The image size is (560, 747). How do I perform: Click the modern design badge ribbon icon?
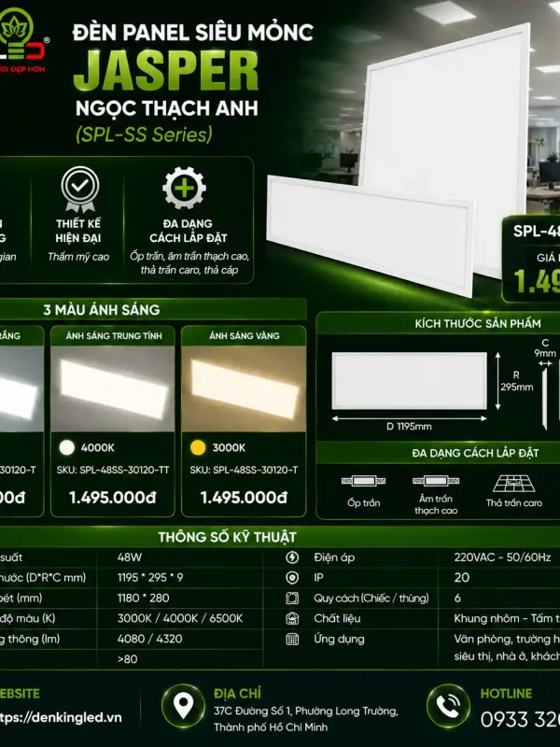[x=80, y=190]
